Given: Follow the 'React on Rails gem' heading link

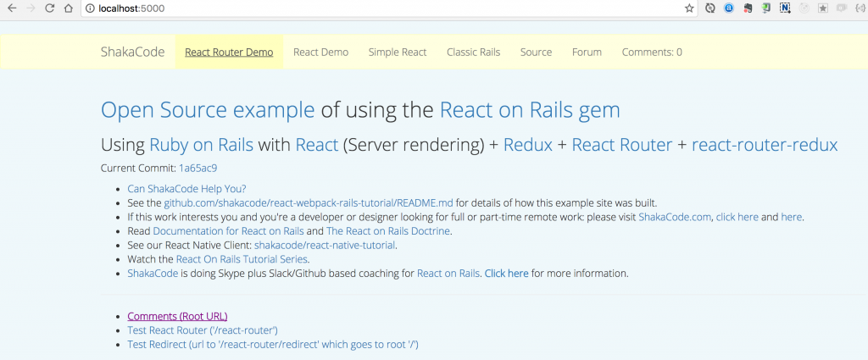Looking at the screenshot, I should coord(530,110).
